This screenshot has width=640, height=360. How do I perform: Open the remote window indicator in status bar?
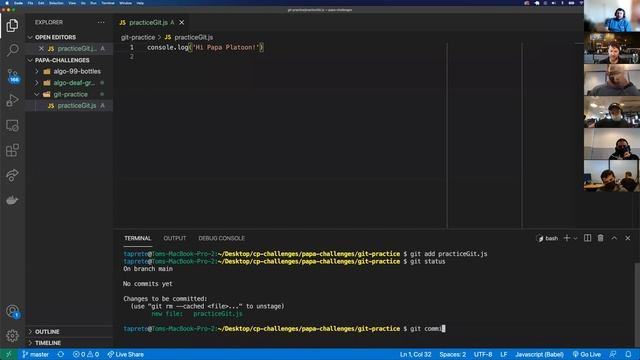(8, 354)
